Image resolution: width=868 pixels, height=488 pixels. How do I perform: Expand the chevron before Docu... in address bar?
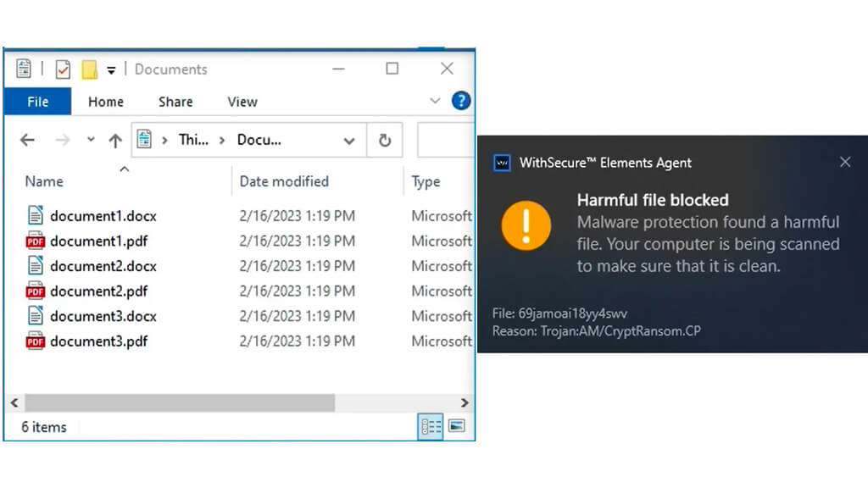tap(222, 141)
